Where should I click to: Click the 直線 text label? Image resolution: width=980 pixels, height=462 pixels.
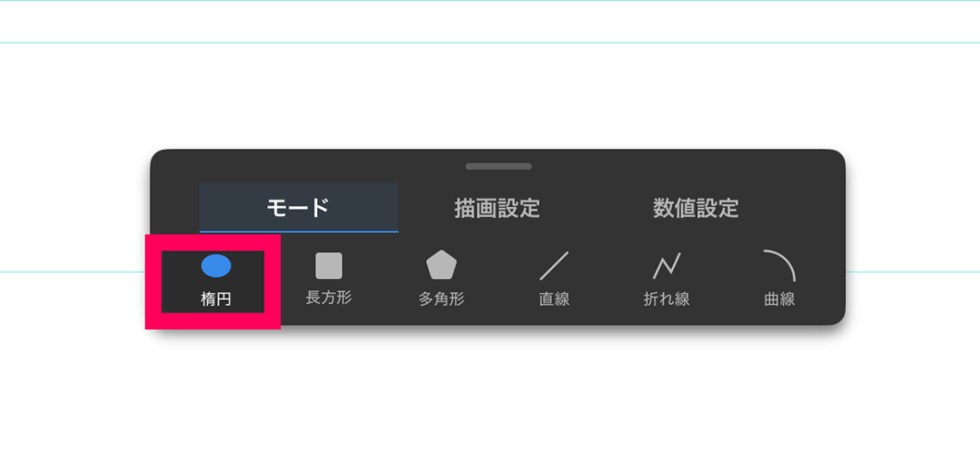554,299
